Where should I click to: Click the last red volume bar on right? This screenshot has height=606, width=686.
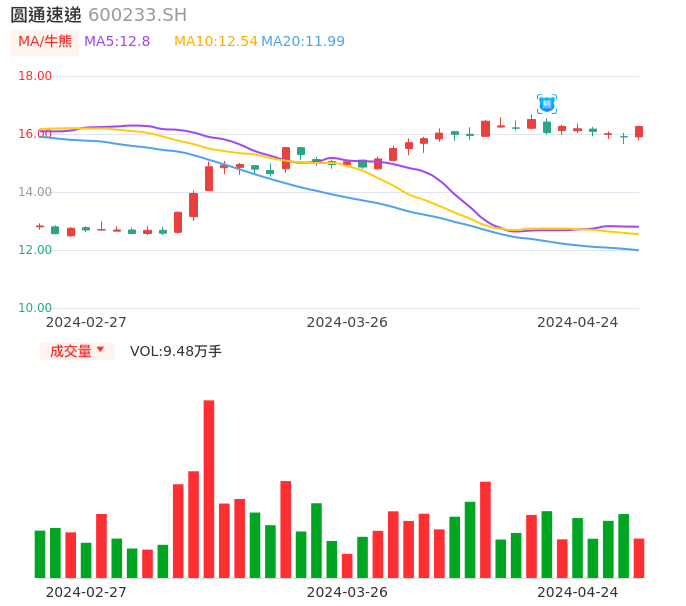point(639,558)
